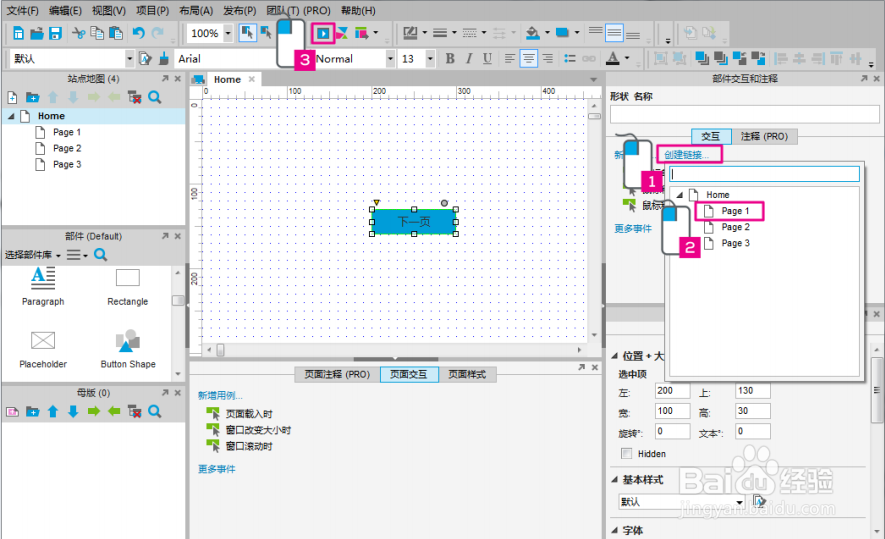Switch to the 注释 (PRO) tab
This screenshot has height=539, width=885.
[764, 137]
